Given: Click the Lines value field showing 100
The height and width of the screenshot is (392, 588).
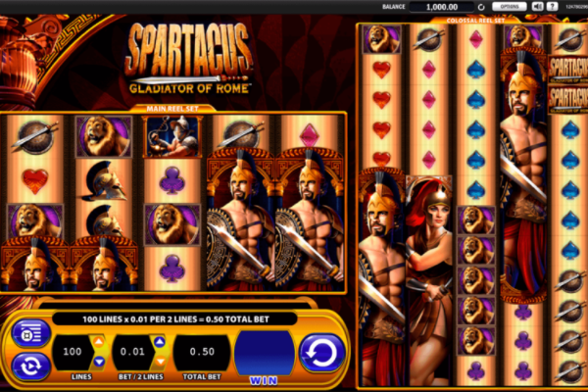Looking at the screenshot, I should pos(73,352).
